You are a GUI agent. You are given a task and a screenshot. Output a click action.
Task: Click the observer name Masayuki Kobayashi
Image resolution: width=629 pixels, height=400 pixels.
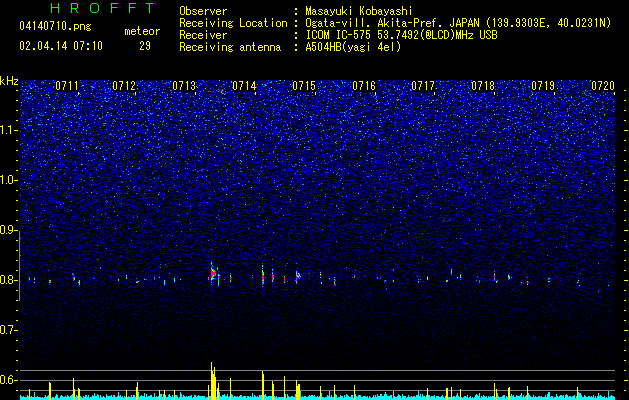[x=359, y=11]
